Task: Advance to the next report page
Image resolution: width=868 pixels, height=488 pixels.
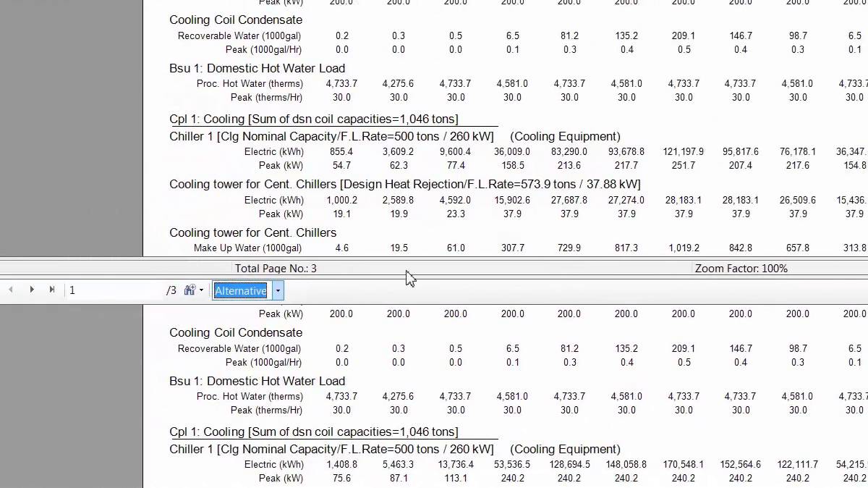Action: (x=31, y=290)
